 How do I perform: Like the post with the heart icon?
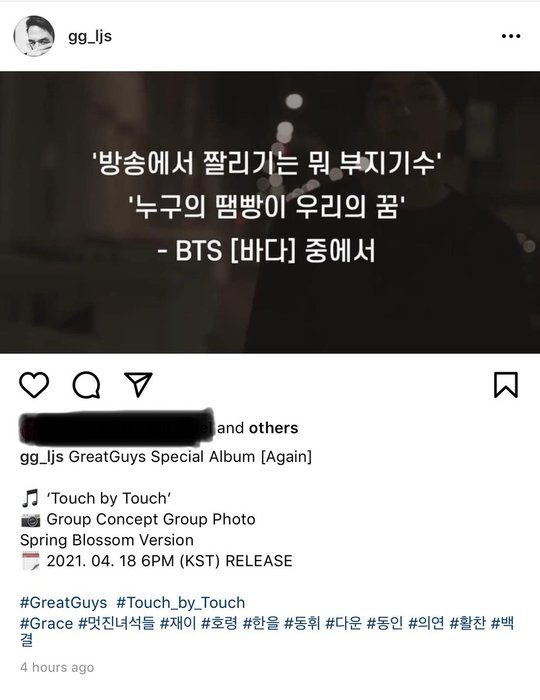click(x=34, y=385)
